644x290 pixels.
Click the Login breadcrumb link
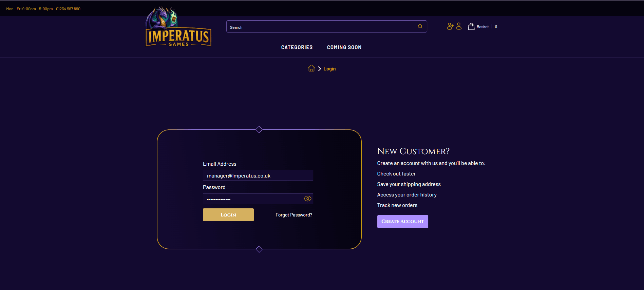329,68
